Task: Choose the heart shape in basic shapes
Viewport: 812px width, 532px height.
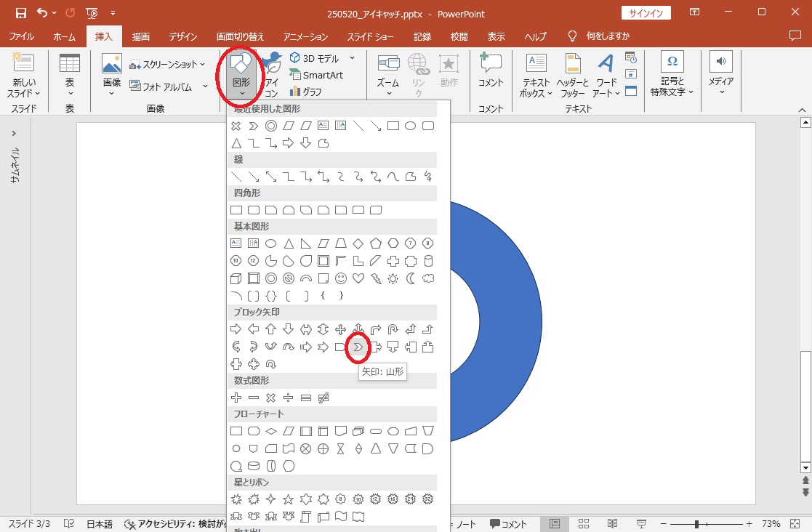Action: (x=358, y=278)
